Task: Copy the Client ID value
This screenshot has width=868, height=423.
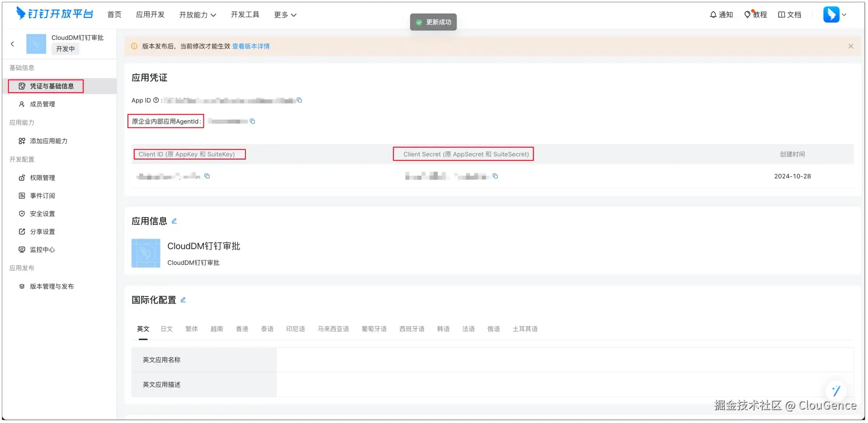Action: point(207,176)
